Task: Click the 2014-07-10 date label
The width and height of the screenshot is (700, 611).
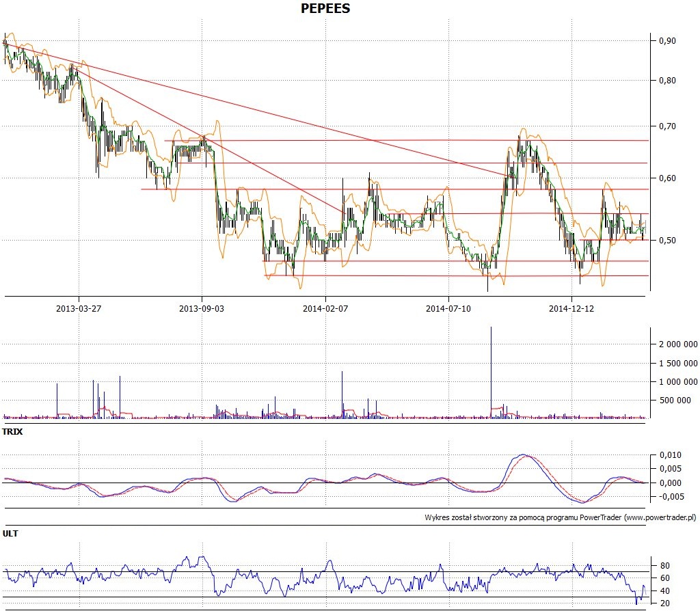Action: pyautogui.click(x=448, y=308)
